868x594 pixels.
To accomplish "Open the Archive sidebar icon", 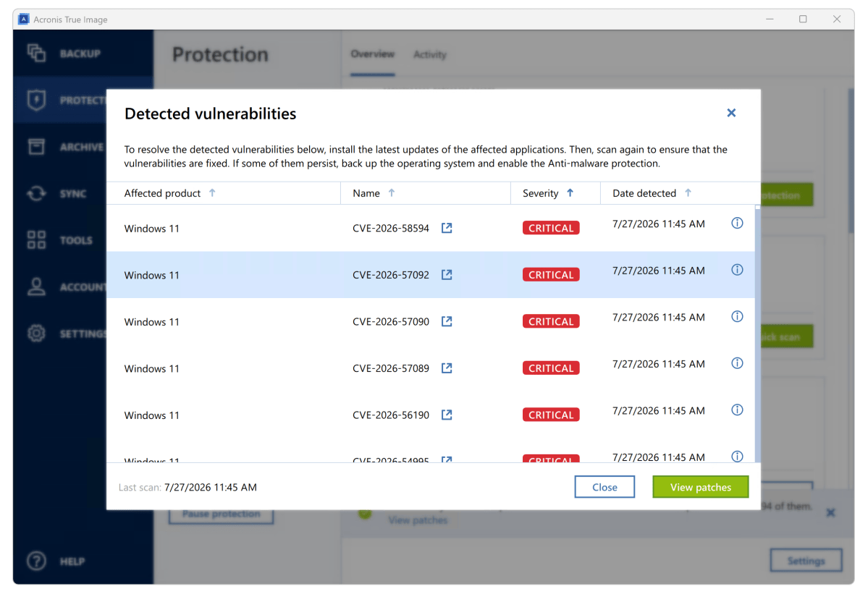I will tap(36, 147).
